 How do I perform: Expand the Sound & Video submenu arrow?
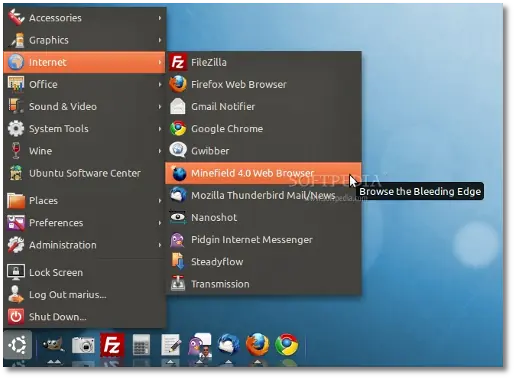point(160,107)
